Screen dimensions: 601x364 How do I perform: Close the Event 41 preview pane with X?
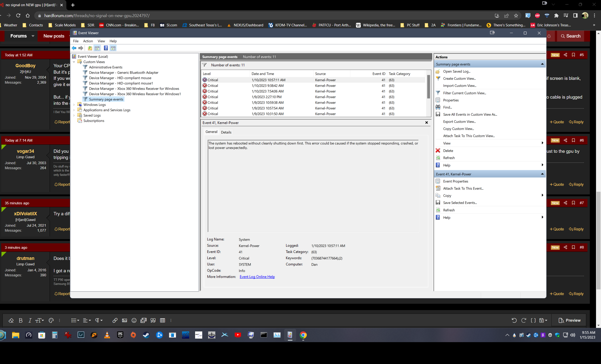tap(427, 123)
